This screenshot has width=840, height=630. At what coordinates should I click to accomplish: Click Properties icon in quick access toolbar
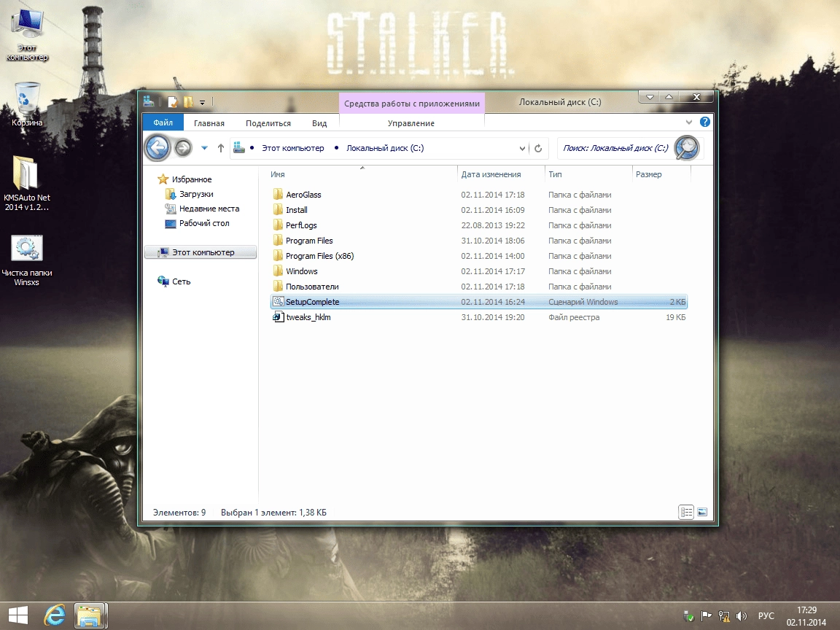(x=173, y=102)
